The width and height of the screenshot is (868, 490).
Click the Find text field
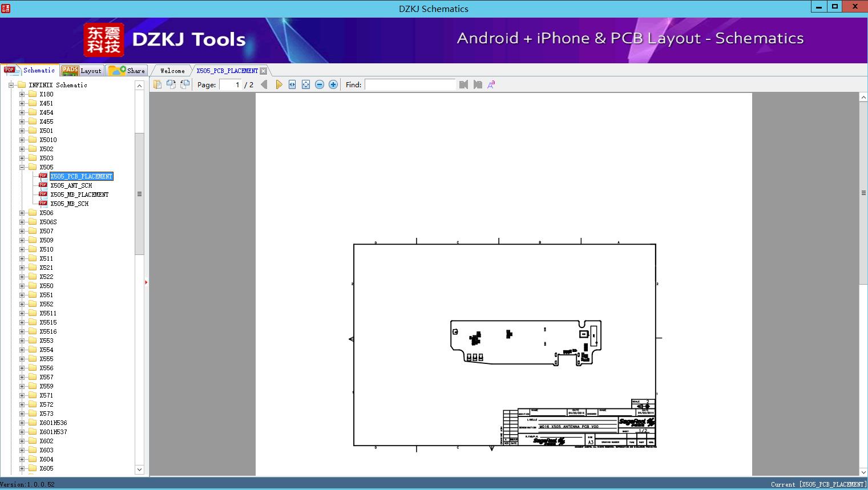tap(410, 84)
